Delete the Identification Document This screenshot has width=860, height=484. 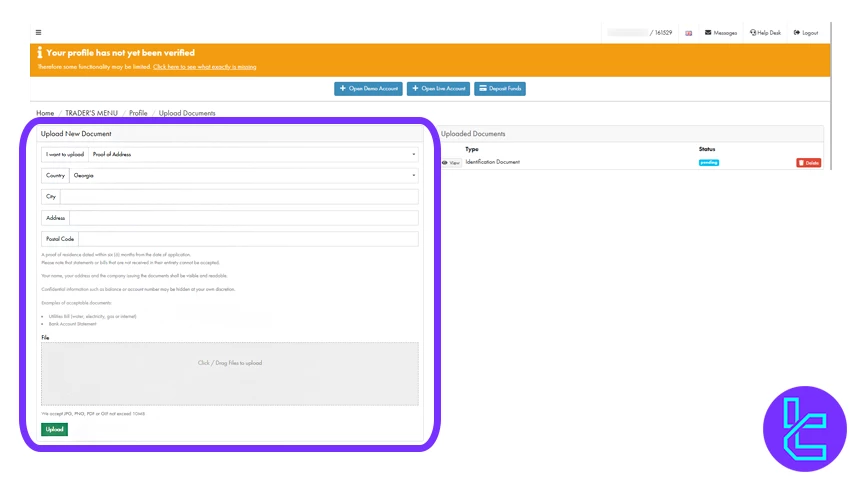pos(808,163)
